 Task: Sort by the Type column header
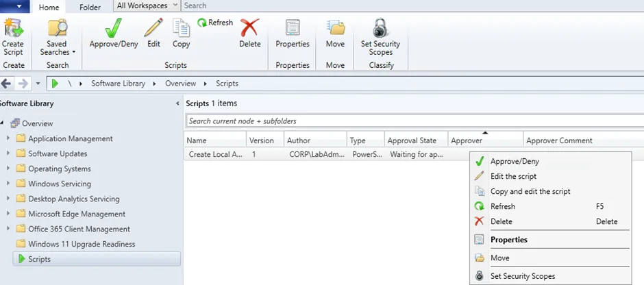366,140
